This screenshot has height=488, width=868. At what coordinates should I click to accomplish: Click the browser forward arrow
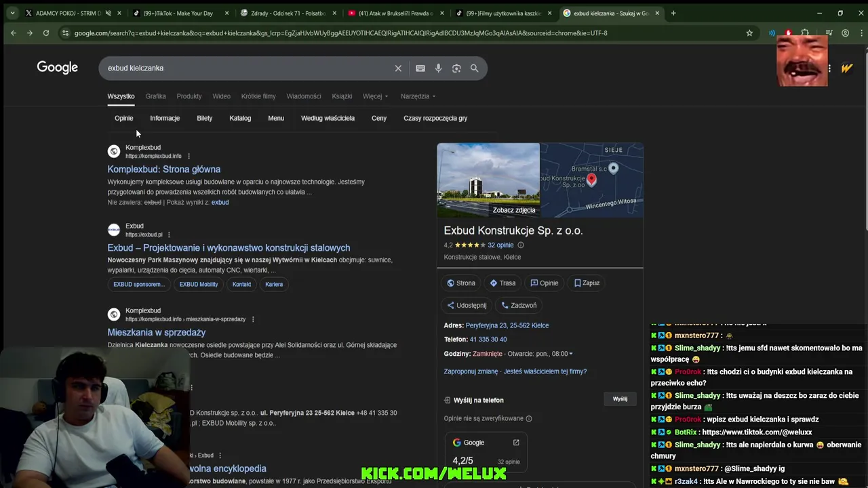pos(30,33)
